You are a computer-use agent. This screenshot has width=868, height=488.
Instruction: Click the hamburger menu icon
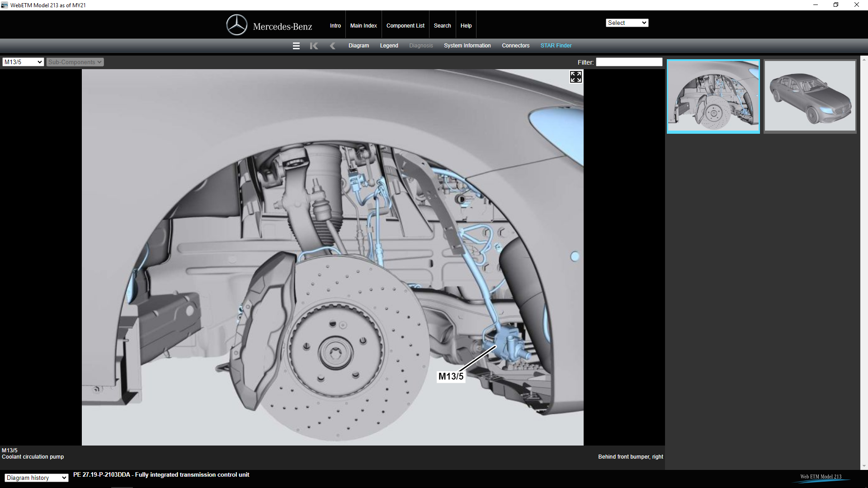(296, 46)
